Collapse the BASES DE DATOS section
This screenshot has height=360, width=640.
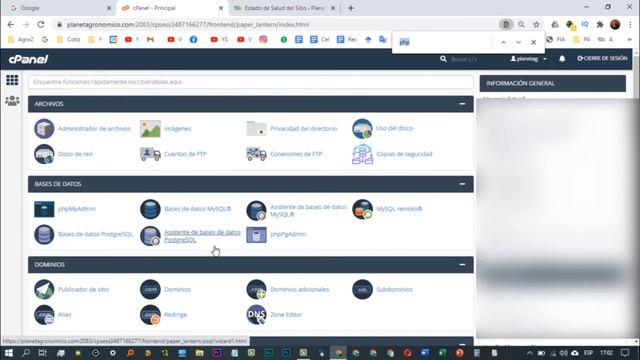click(x=462, y=184)
